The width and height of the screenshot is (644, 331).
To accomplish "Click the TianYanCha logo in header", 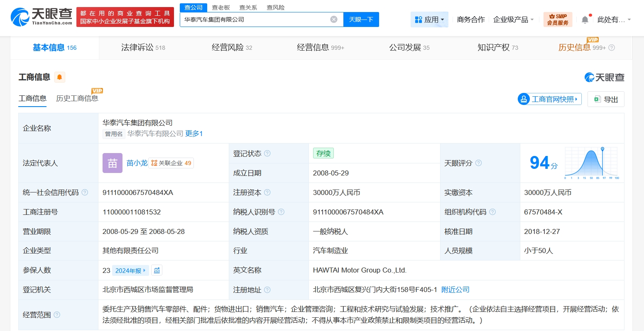I will pos(42,17).
